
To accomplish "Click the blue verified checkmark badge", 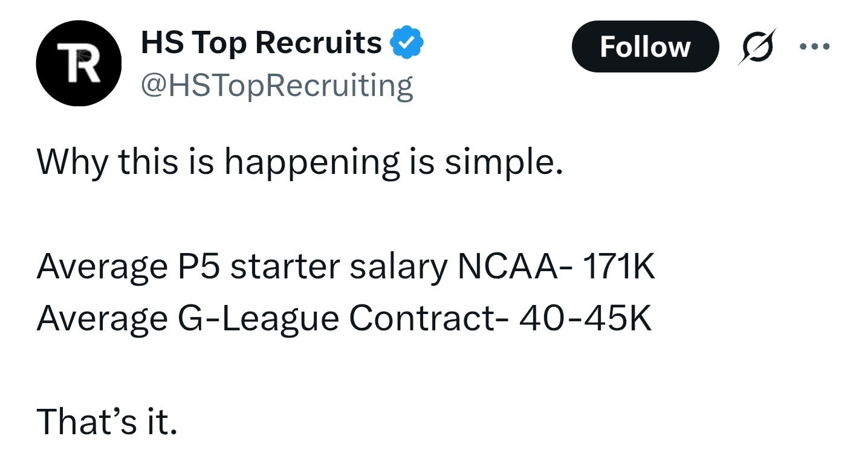I will pos(407,42).
